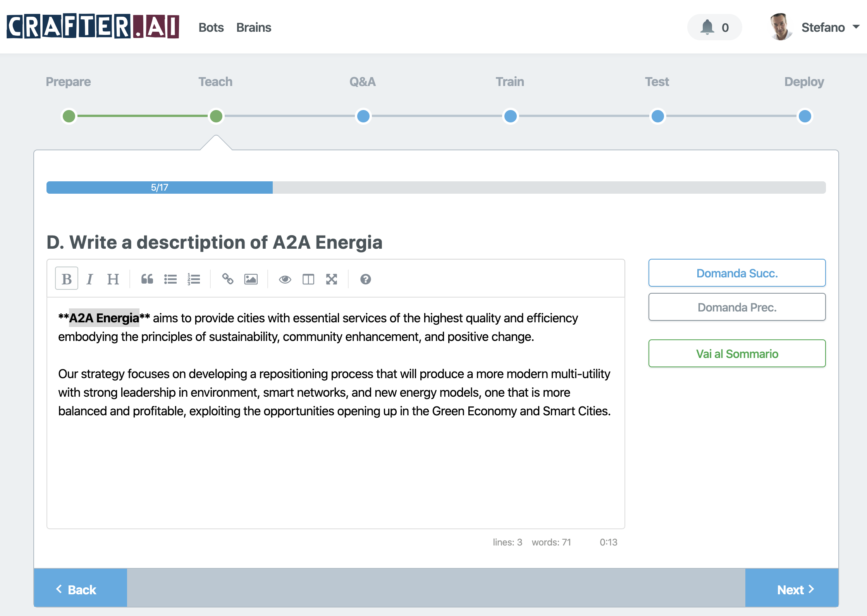Image resolution: width=867 pixels, height=616 pixels.
Task: Click the 0:13 cursor position indicator
Action: pos(609,542)
